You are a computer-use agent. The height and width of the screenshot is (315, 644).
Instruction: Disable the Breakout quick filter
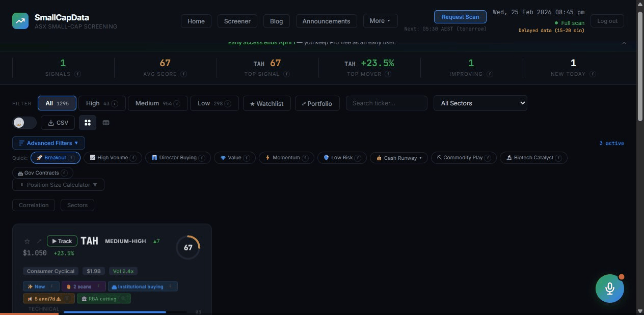point(55,158)
